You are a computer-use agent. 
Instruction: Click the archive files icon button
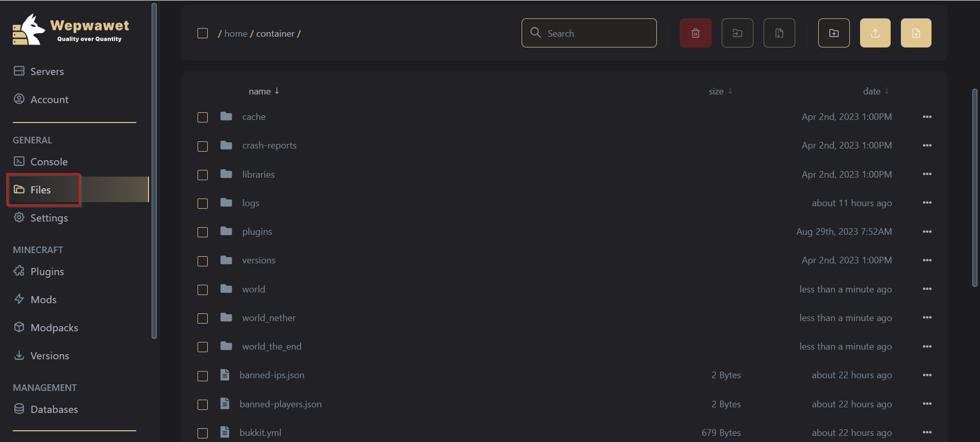(779, 33)
